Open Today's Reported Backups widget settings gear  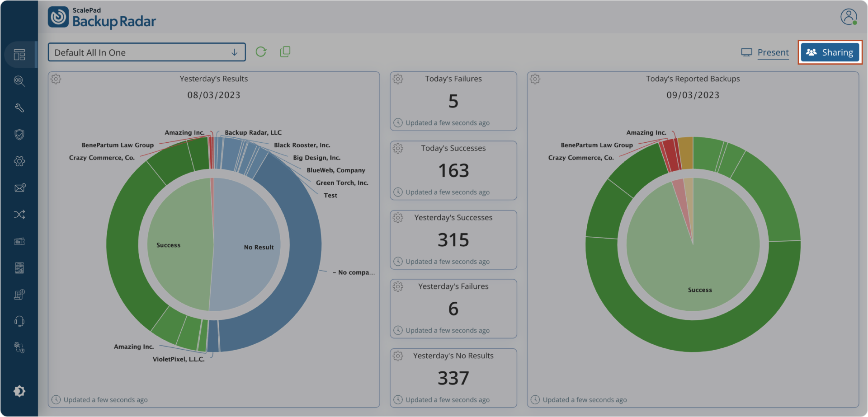coord(535,79)
